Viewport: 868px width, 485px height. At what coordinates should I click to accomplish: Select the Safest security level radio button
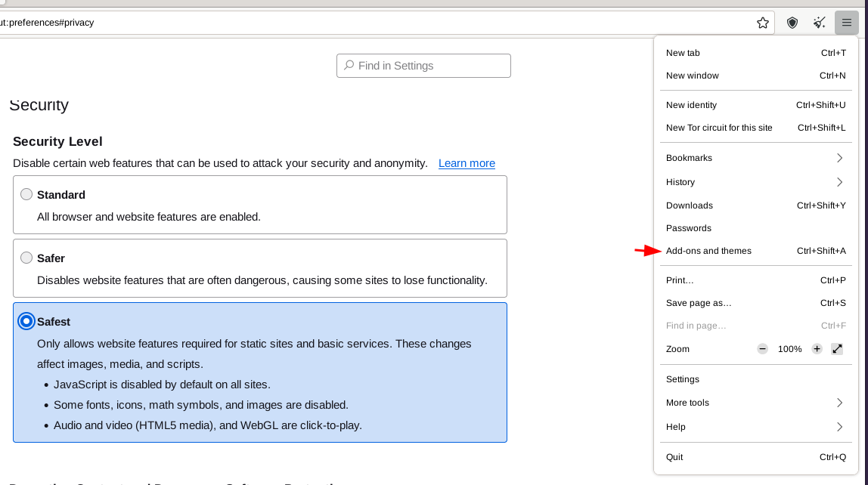click(26, 322)
